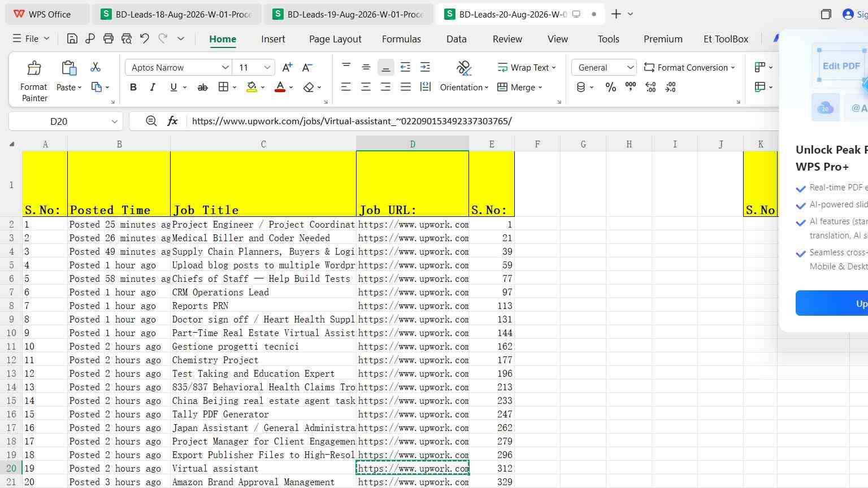Click the Insert function fx icon
868x488 pixels.
(172, 121)
